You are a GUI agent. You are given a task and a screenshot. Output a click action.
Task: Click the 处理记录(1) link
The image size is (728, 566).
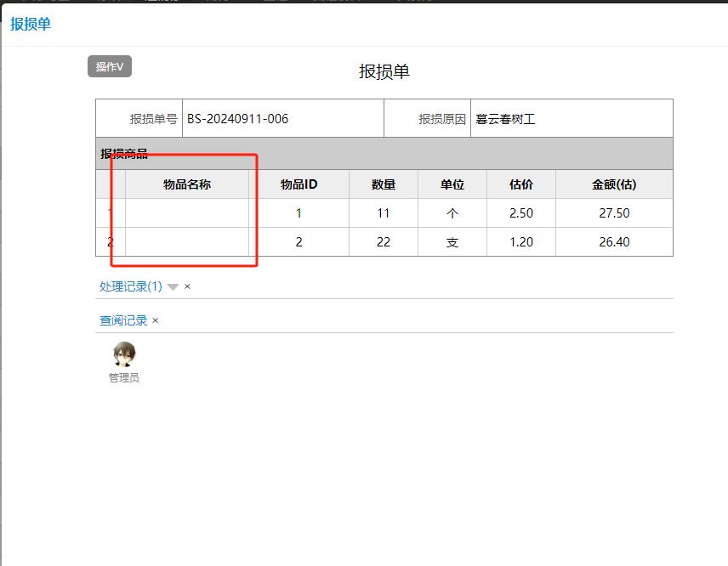point(130,286)
